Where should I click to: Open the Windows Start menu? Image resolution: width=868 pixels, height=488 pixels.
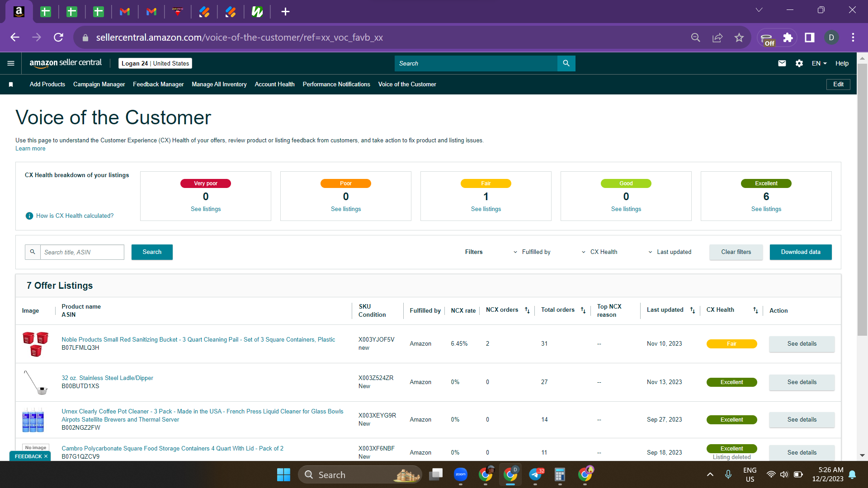283,475
